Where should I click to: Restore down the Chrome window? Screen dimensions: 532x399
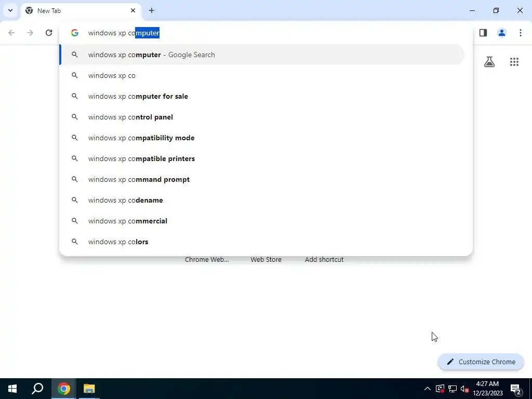tap(496, 10)
